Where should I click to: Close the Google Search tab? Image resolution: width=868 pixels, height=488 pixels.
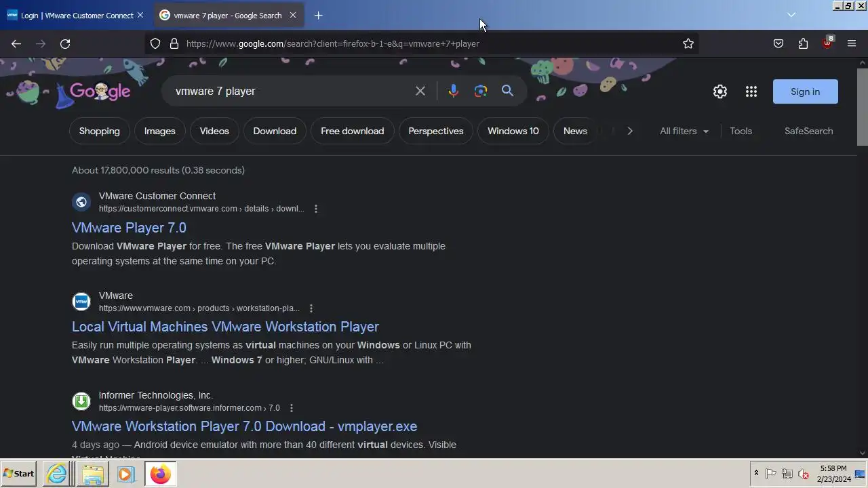tap(293, 15)
